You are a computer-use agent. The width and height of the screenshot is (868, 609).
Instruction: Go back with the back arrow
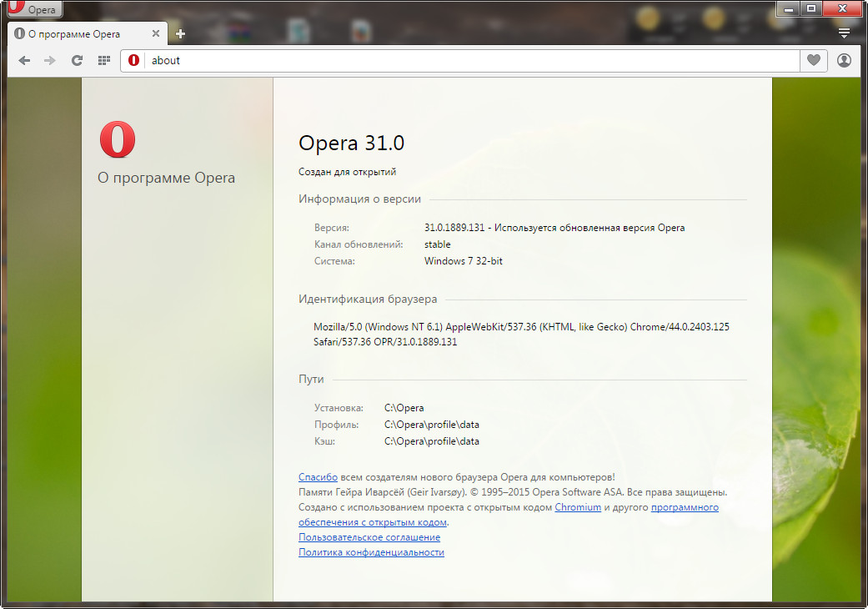(24, 60)
